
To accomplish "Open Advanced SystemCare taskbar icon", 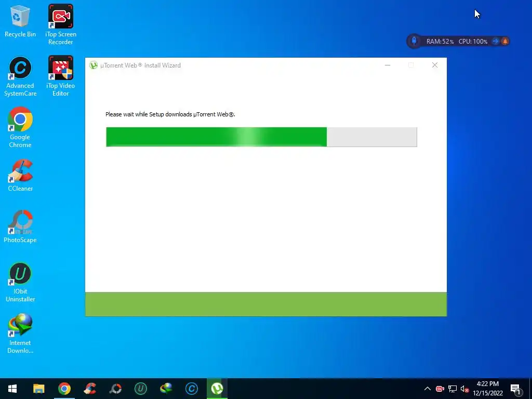I will click(x=192, y=389).
